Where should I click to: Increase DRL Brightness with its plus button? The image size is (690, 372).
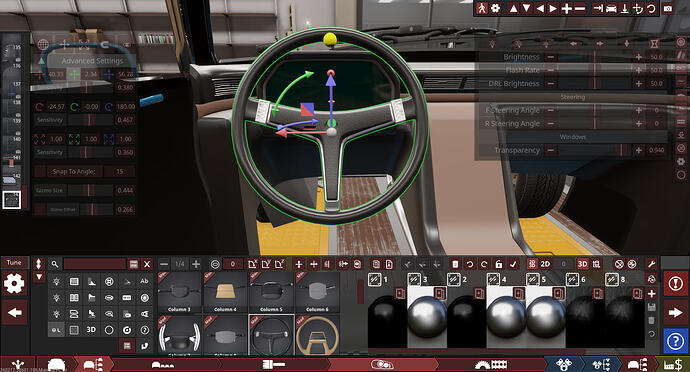point(639,83)
